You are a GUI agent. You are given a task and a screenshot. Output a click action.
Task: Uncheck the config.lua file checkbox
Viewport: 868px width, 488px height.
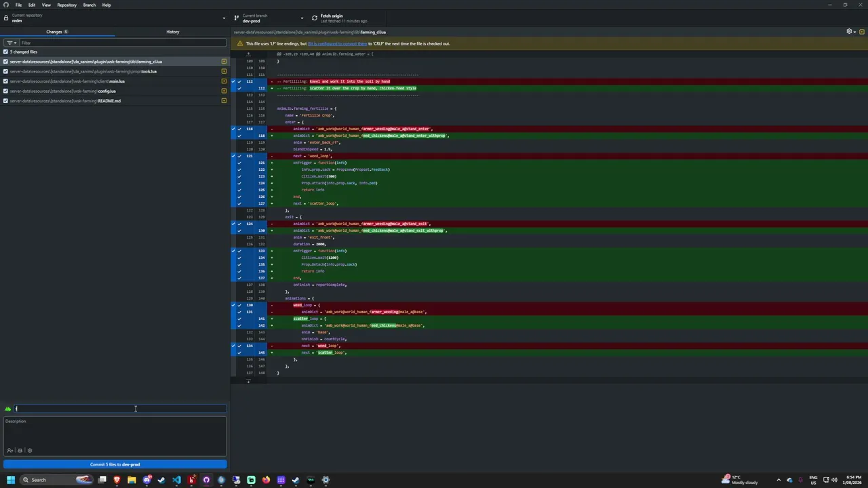pos(5,91)
